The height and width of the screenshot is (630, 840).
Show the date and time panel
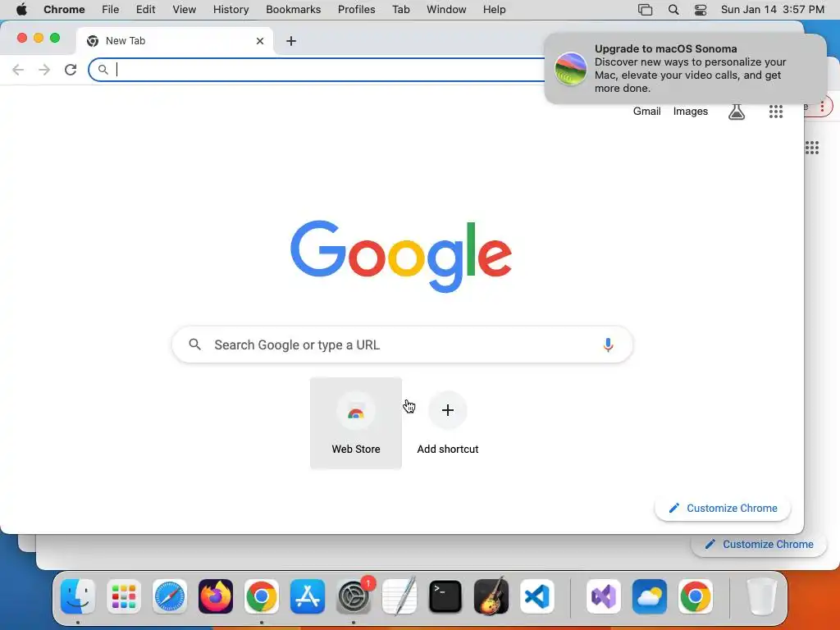[773, 10]
